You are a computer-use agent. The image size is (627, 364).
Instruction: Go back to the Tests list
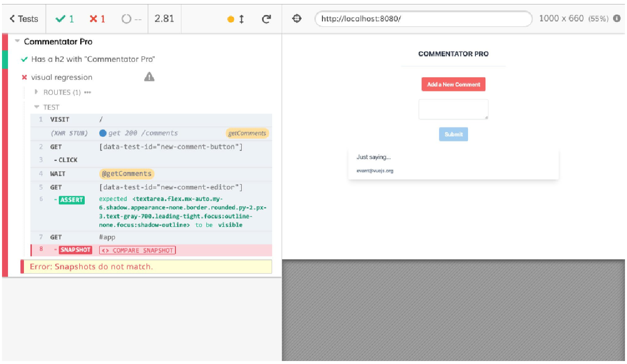point(24,19)
